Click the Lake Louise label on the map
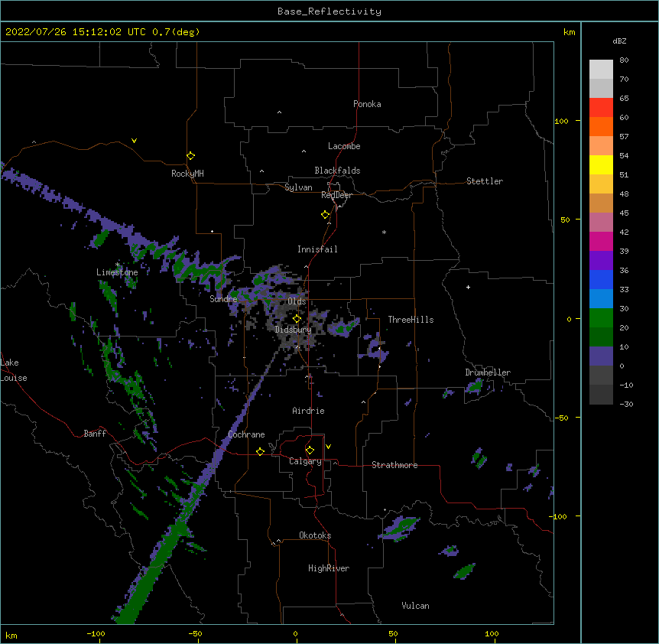 point(14,370)
